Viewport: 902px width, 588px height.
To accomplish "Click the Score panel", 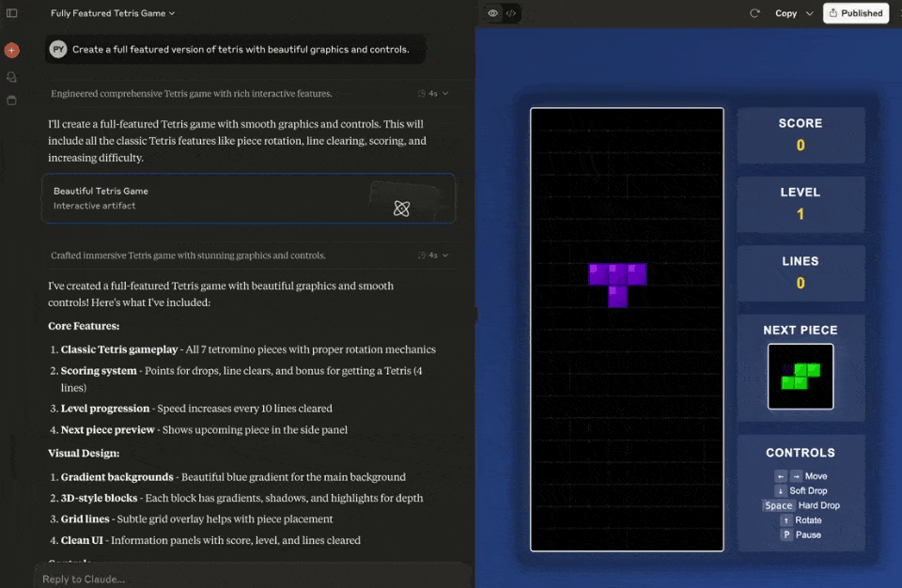I will (x=801, y=134).
